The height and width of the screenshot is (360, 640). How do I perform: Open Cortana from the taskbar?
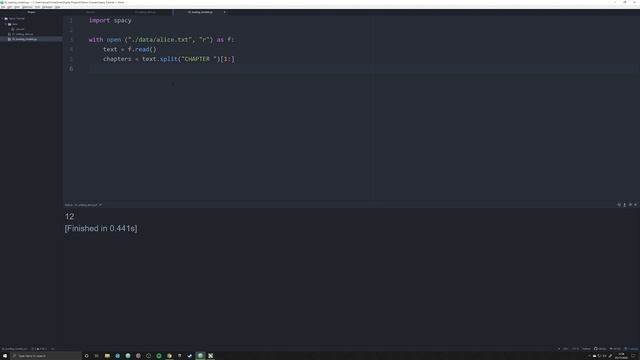[87, 356]
